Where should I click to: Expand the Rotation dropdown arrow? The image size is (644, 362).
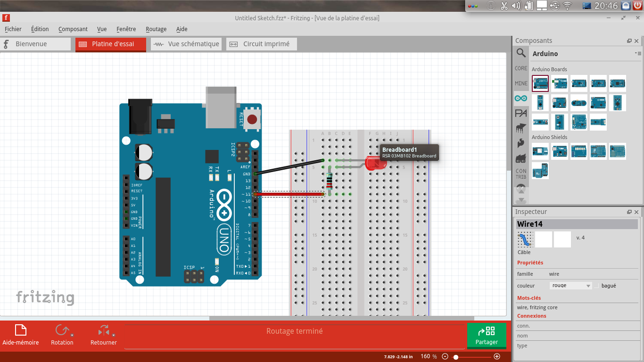click(x=72, y=336)
